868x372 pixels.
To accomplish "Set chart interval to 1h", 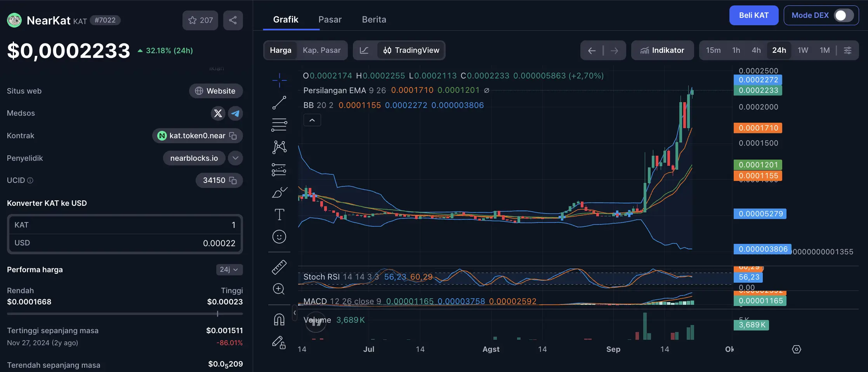I will click(736, 50).
